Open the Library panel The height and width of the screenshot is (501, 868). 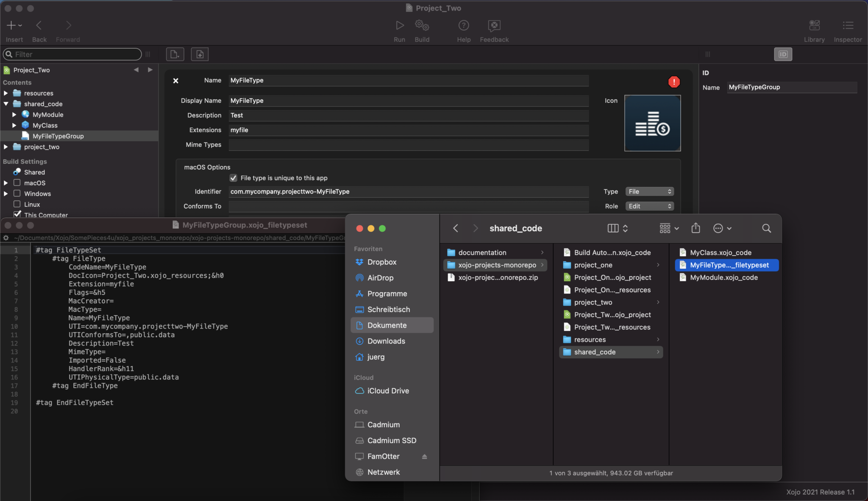click(814, 25)
